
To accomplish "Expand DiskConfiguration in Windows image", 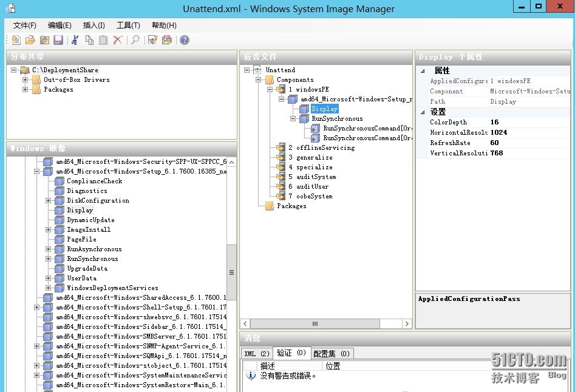I will [48, 200].
